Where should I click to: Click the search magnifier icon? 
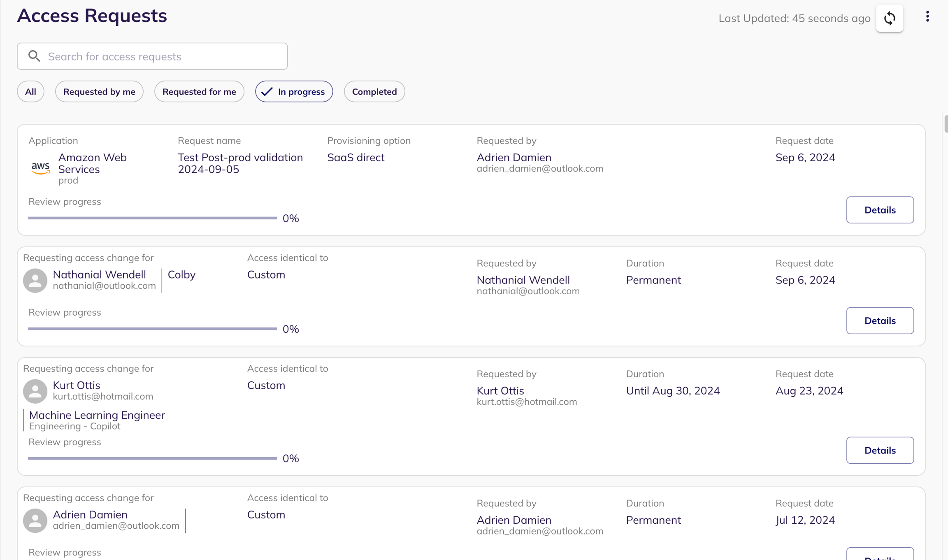click(x=35, y=56)
